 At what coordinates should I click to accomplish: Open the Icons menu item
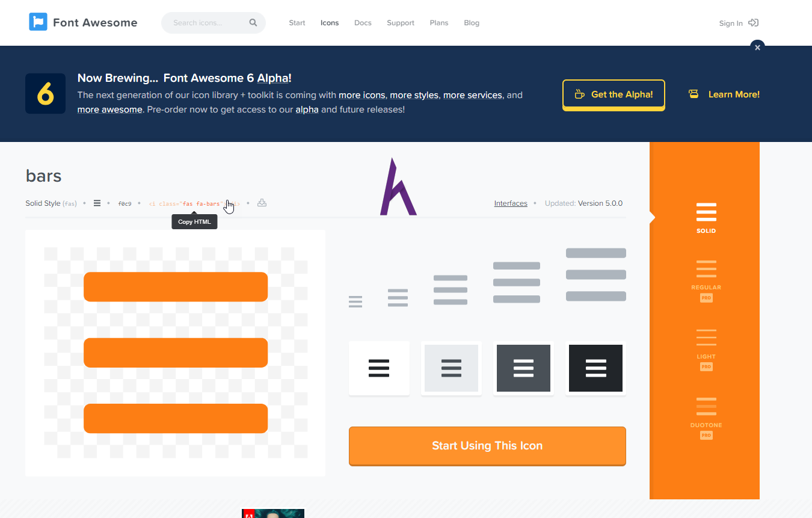click(330, 23)
